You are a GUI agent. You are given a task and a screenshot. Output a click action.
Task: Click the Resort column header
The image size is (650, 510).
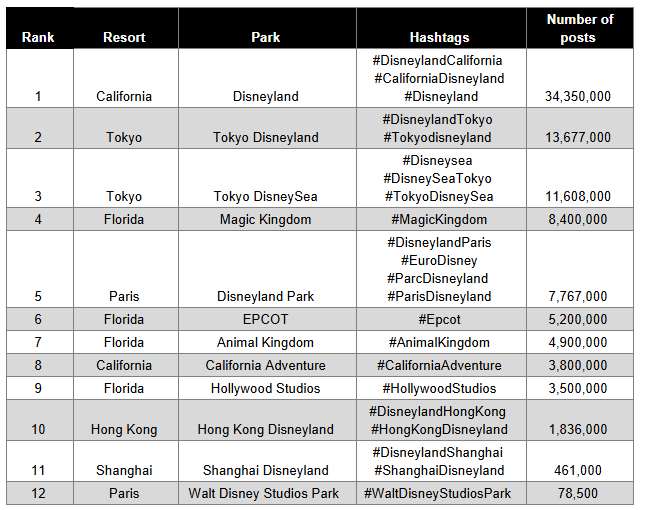click(126, 28)
